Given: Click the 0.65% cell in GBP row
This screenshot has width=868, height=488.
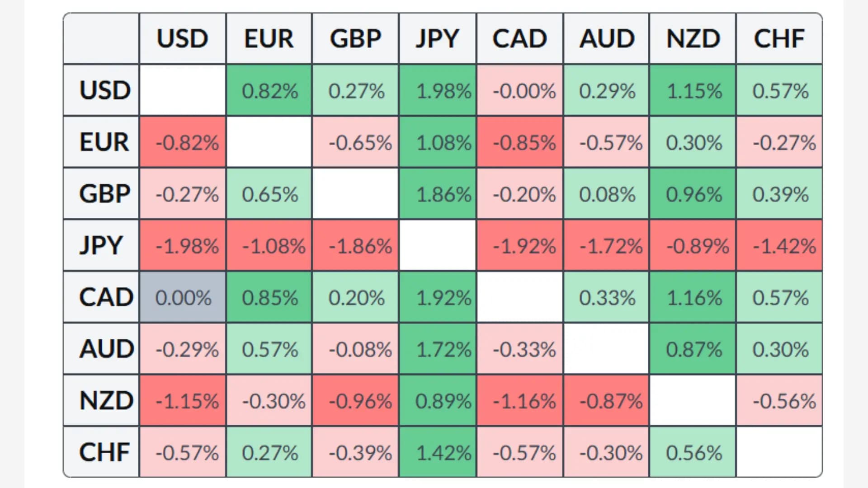Looking at the screenshot, I should pyautogui.click(x=269, y=194).
